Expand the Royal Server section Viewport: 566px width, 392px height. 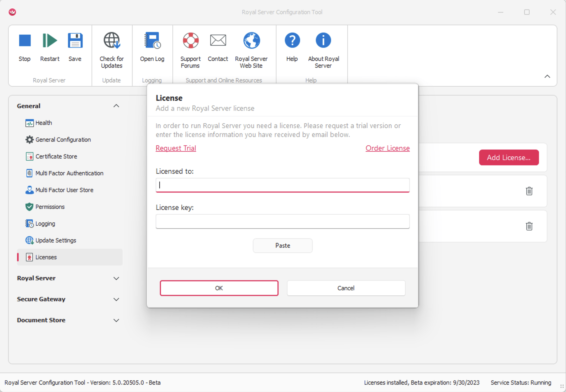pyautogui.click(x=116, y=278)
